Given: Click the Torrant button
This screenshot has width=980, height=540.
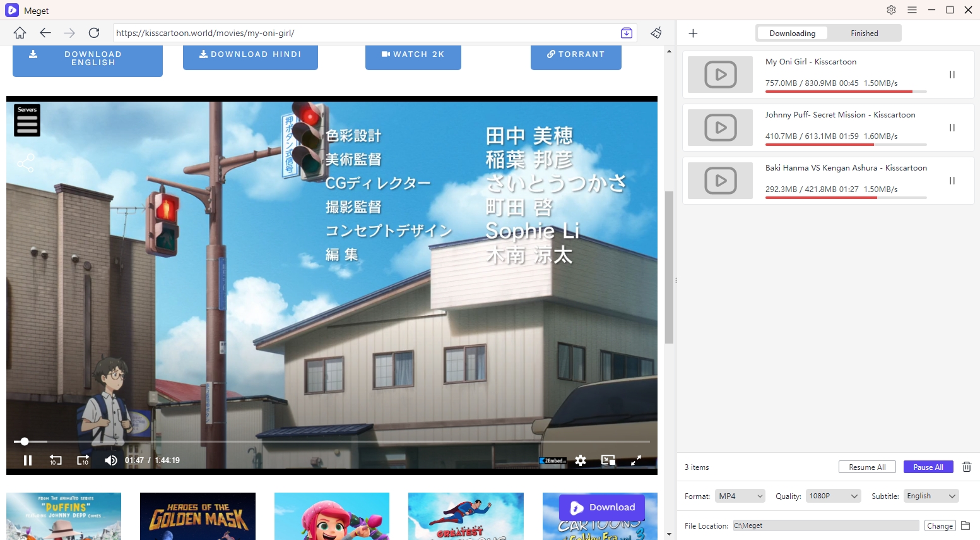Looking at the screenshot, I should (576, 56).
